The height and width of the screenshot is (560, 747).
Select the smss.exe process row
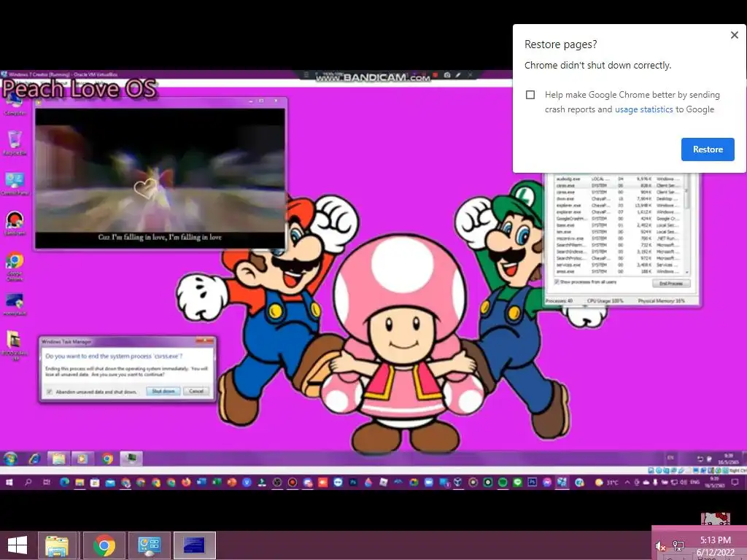pyautogui.click(x=619, y=271)
